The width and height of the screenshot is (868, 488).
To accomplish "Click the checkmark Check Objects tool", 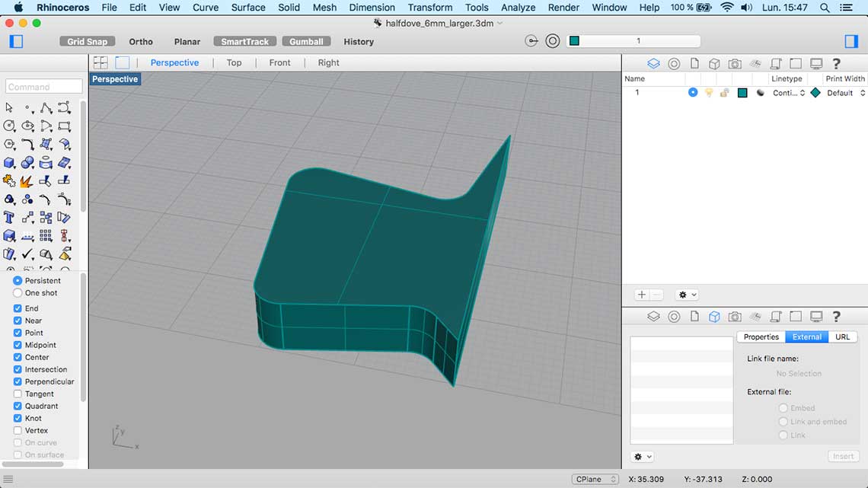I will pyautogui.click(x=27, y=254).
